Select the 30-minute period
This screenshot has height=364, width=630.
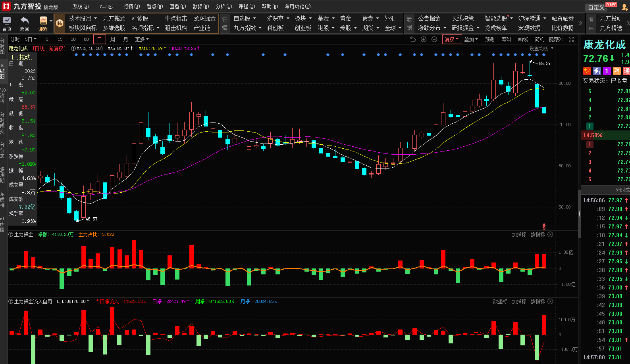(x=73, y=39)
